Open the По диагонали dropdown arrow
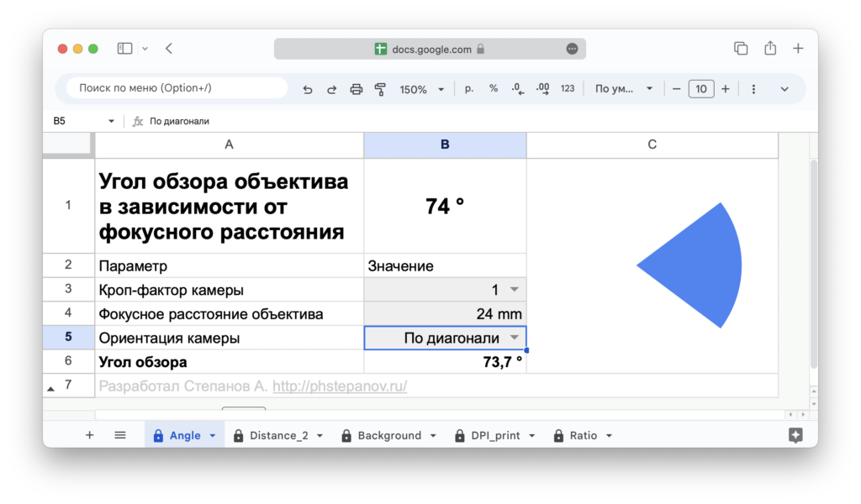The width and height of the screenshot is (861, 504). [514, 338]
